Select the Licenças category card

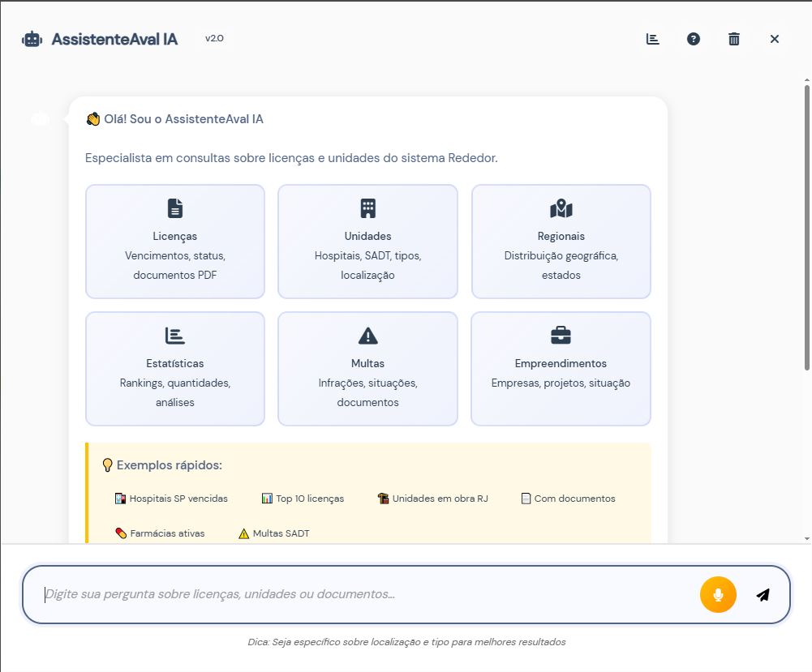[x=175, y=242]
